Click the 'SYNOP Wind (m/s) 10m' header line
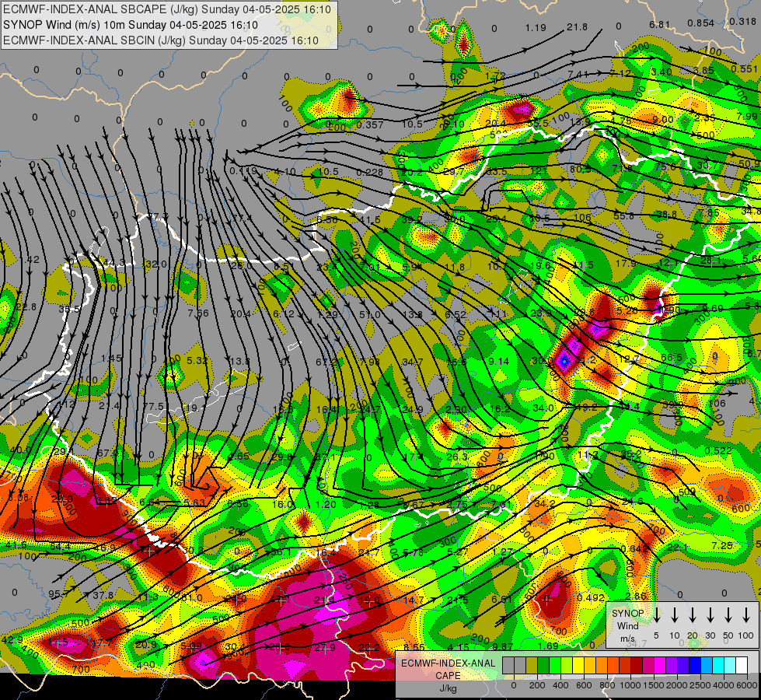This screenshot has width=761, height=700. (x=130, y=25)
